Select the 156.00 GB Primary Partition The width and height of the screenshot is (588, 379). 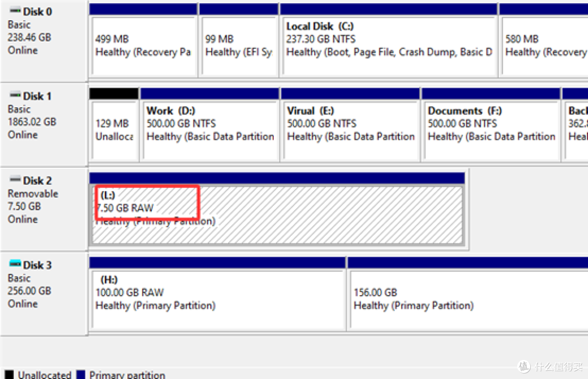[x=468, y=299]
